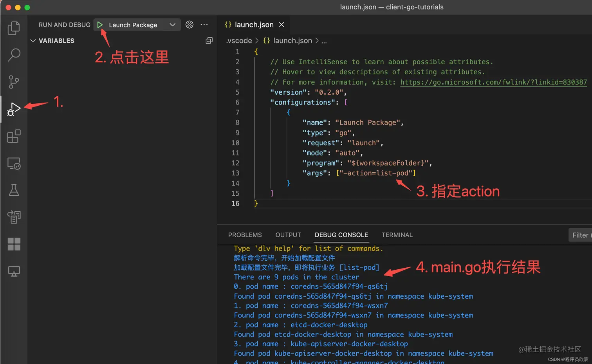Switch to the OUTPUT panel tab
Screen dimensions: 592x364
tap(288, 235)
